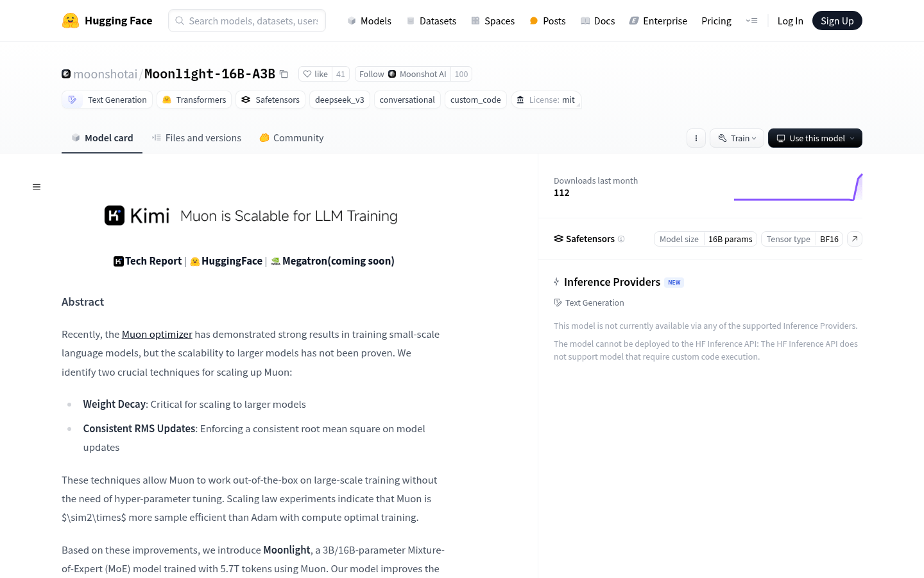Click the like count 41
Image resolution: width=924 pixels, height=578 pixels.
pos(341,74)
